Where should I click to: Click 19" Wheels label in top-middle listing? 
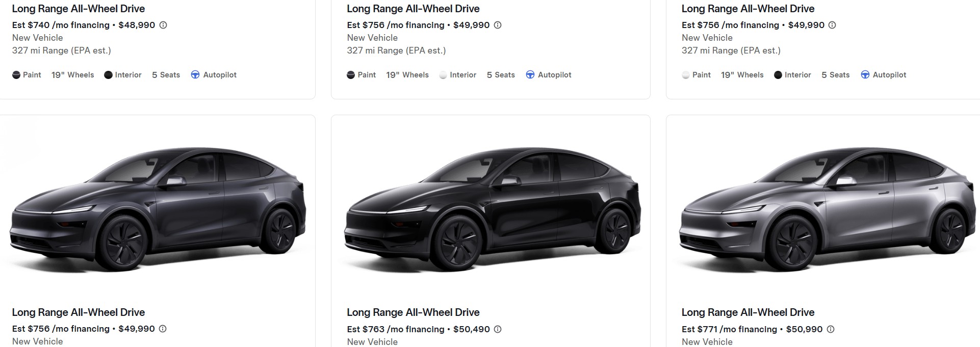point(407,75)
